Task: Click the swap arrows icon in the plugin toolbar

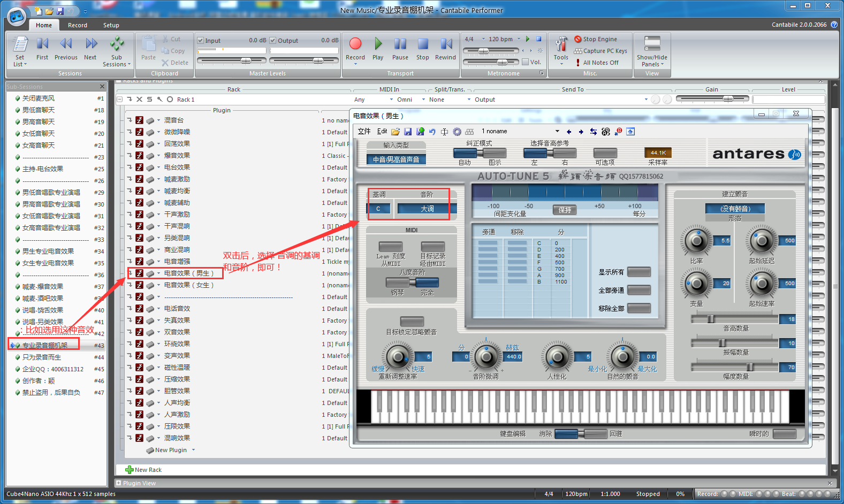Action: [594, 132]
